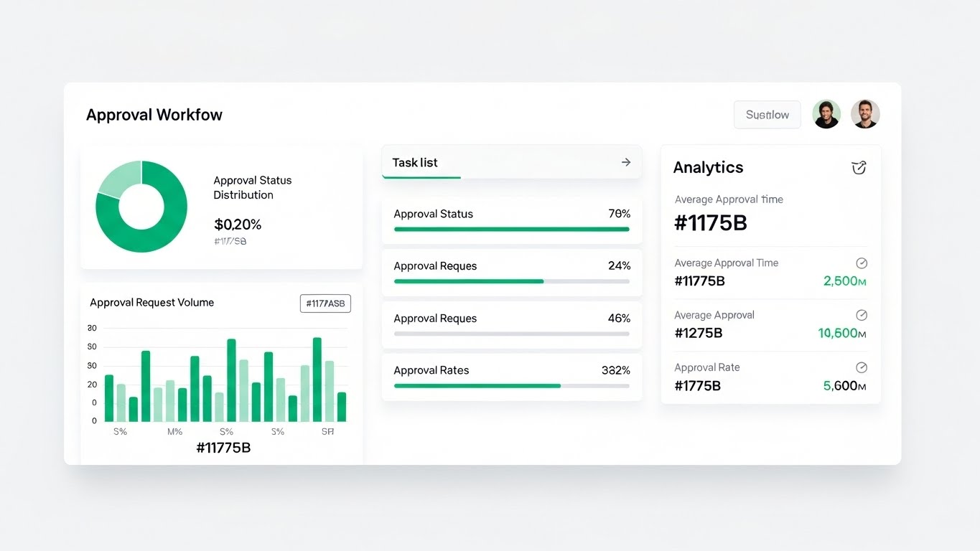980x551 pixels.
Task: Click the #11775B label under the bar chart
Action: [223, 447]
